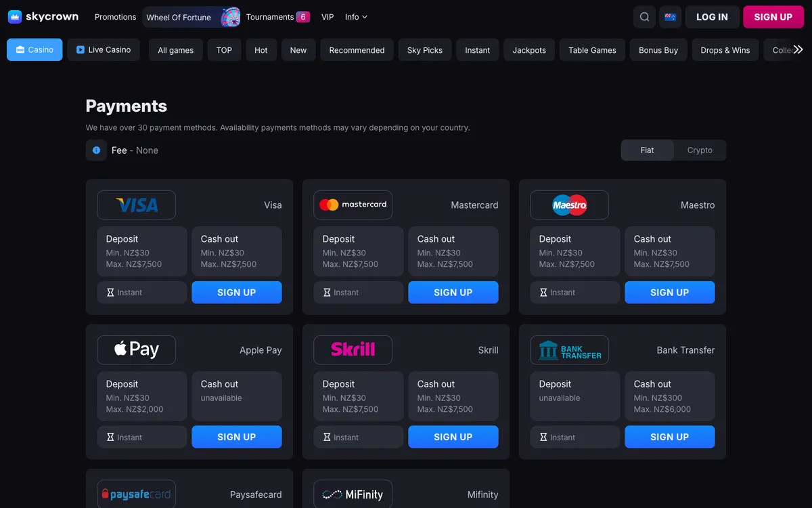
Task: Open the Promotions menu item
Action: click(115, 17)
